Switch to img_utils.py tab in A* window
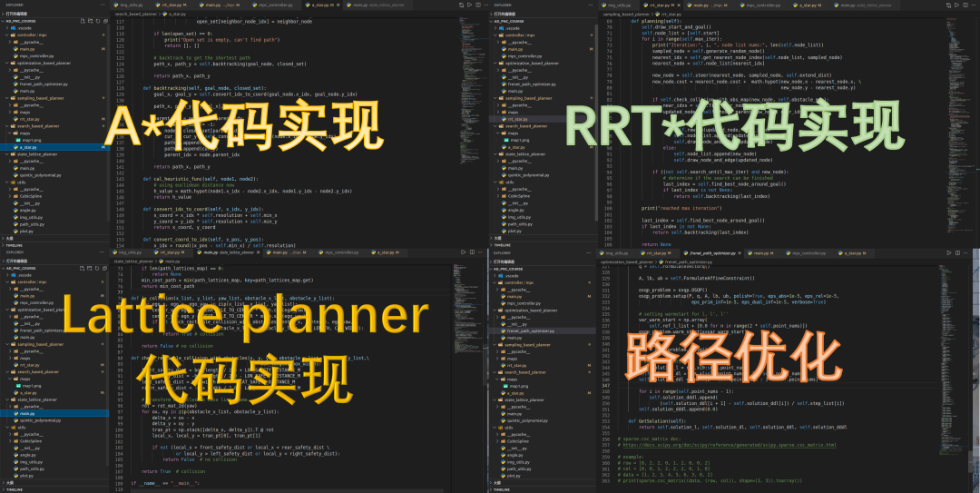Image resolution: width=980 pixels, height=493 pixels. (132, 5)
